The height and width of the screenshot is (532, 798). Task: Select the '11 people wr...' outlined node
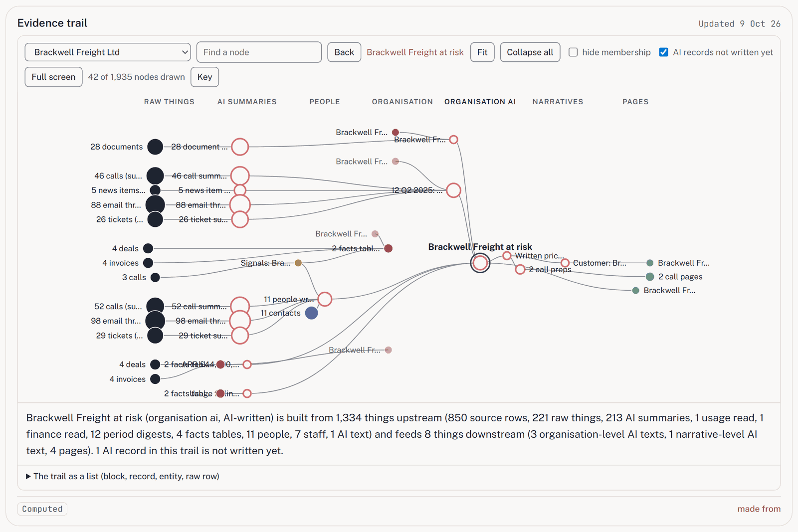(x=325, y=299)
